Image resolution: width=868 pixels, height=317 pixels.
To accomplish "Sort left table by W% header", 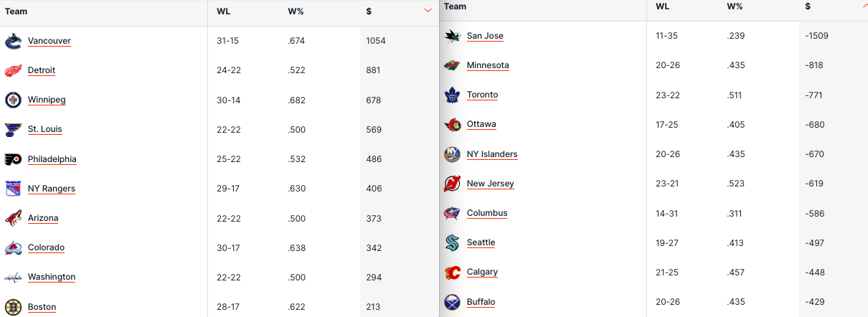I will (295, 11).
